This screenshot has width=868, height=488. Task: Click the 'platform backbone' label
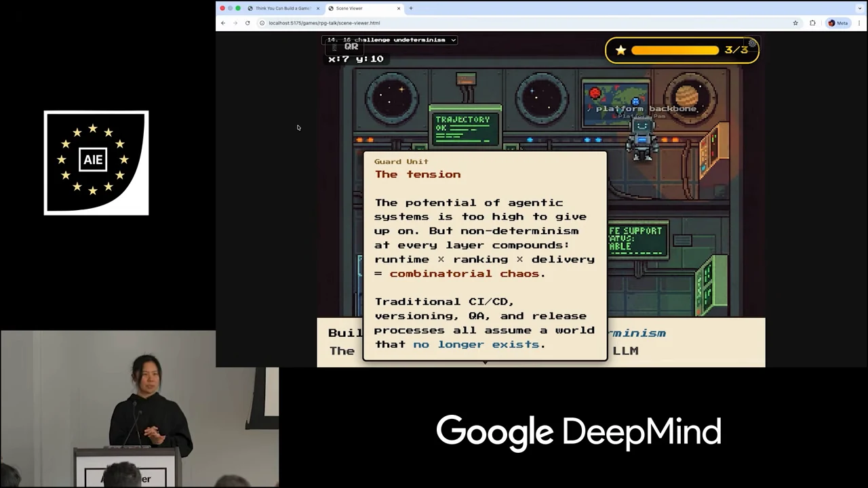pos(646,108)
